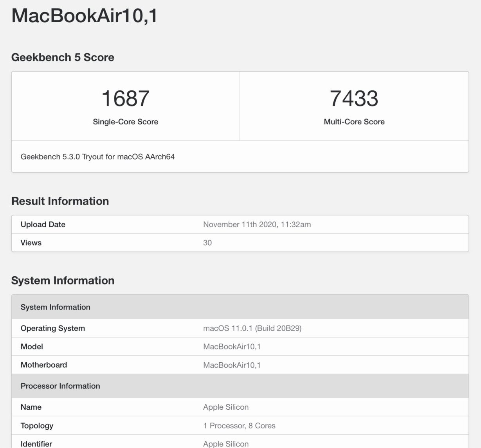Click the Single-Core Score label
Viewport: 481px width, 448px height.
pos(125,122)
